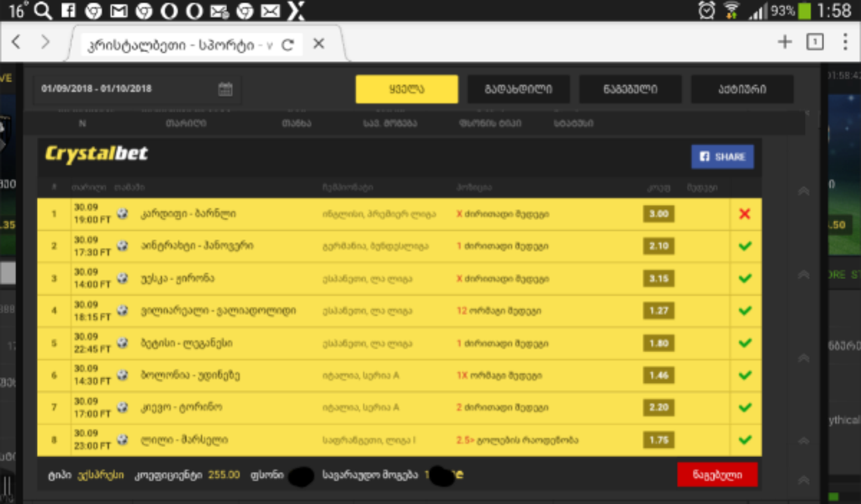
Task: Click green checkmark for აინტრახტი - ჰანოვერი
Action: 745,245
